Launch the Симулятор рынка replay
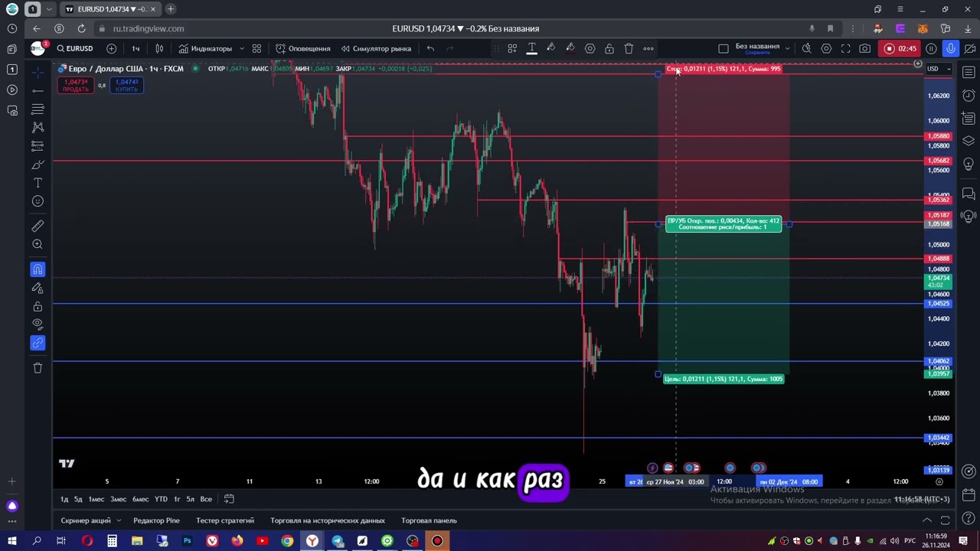Screen dimensions: 980x551 pos(376,48)
